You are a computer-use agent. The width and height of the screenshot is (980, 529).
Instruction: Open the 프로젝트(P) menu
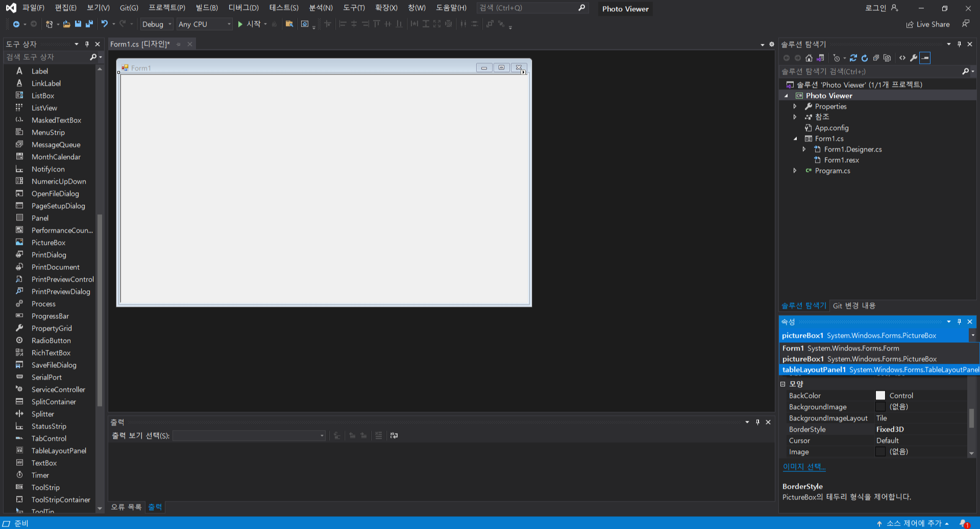pyautogui.click(x=167, y=8)
